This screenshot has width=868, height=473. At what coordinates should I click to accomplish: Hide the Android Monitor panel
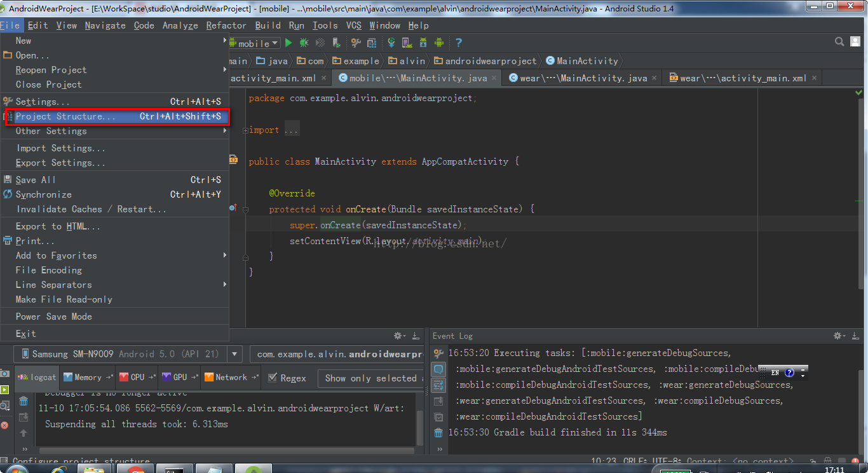416,336
